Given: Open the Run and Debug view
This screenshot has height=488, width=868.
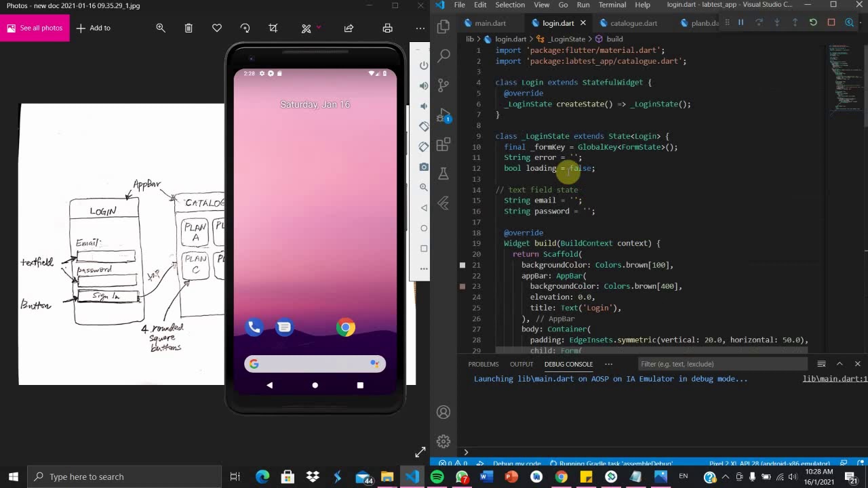Looking at the screenshot, I should (443, 115).
